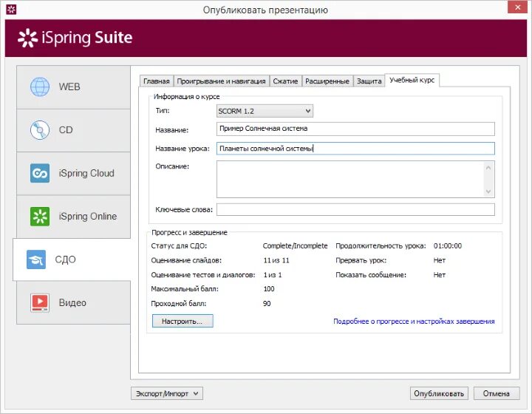Close the publish presentation window

click(517, 7)
